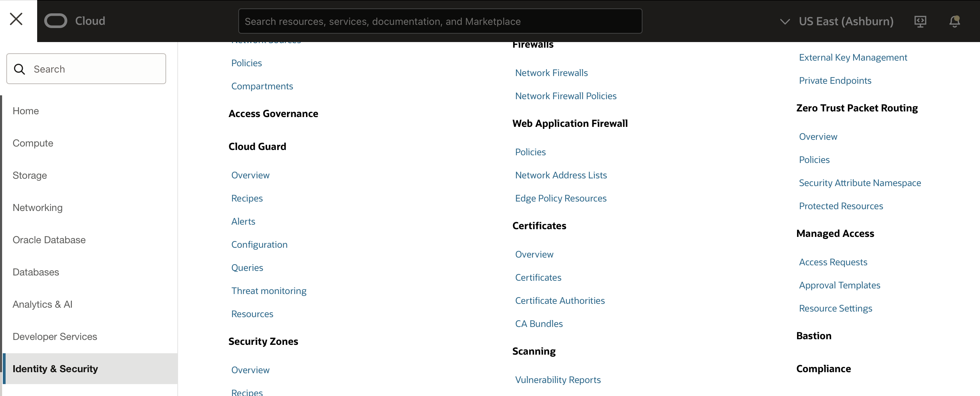Expand the US East (Ashburn) region dropdown
This screenshot has height=396, width=980.
[837, 21]
